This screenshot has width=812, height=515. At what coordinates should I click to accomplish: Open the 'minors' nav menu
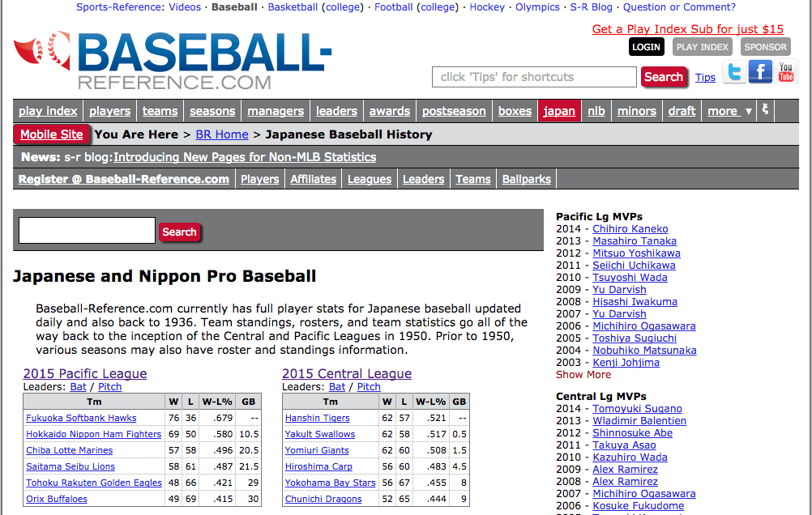click(x=636, y=111)
